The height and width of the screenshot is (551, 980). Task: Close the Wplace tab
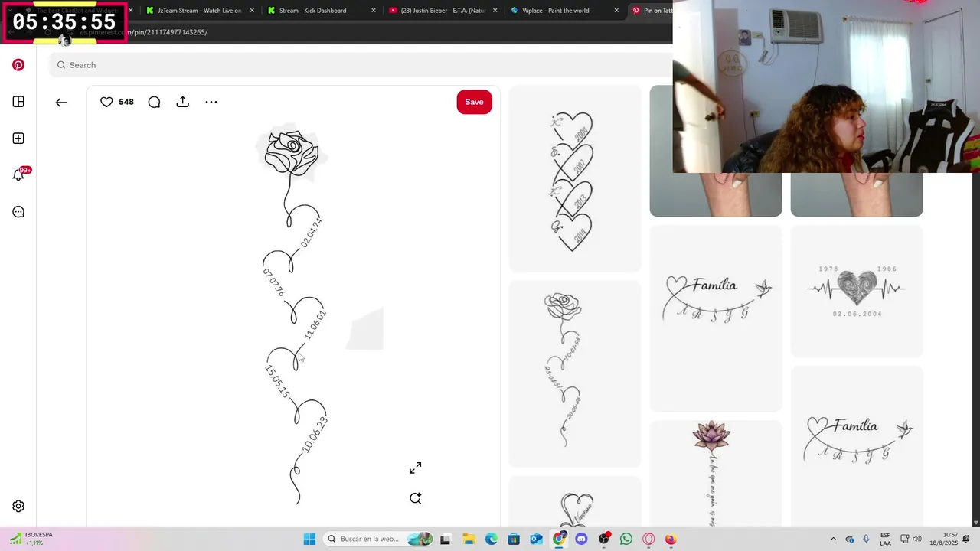pyautogui.click(x=616, y=11)
